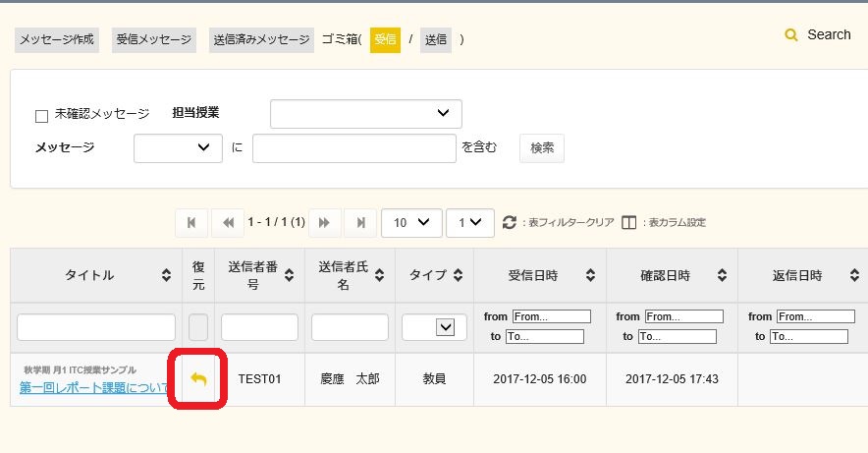Clear table filters with refresh icon

point(509,223)
